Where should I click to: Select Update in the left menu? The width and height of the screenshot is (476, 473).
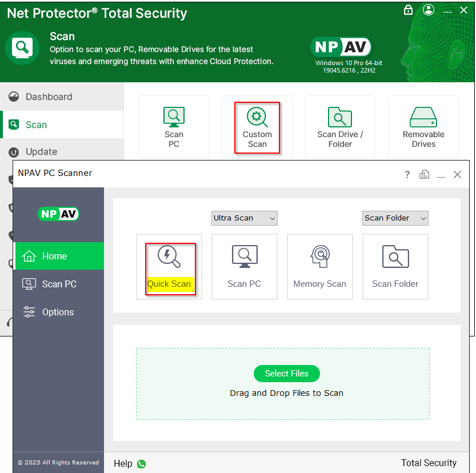pyautogui.click(x=41, y=152)
